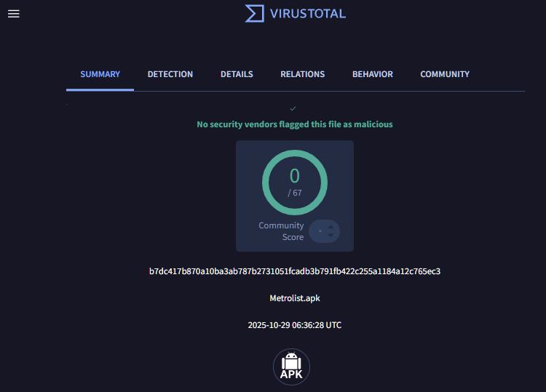
Task: Click the green checkmark status icon
Action: pyautogui.click(x=293, y=109)
